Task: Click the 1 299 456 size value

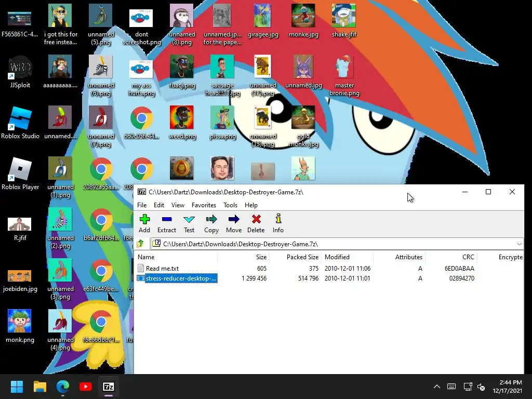Action: [x=254, y=278]
